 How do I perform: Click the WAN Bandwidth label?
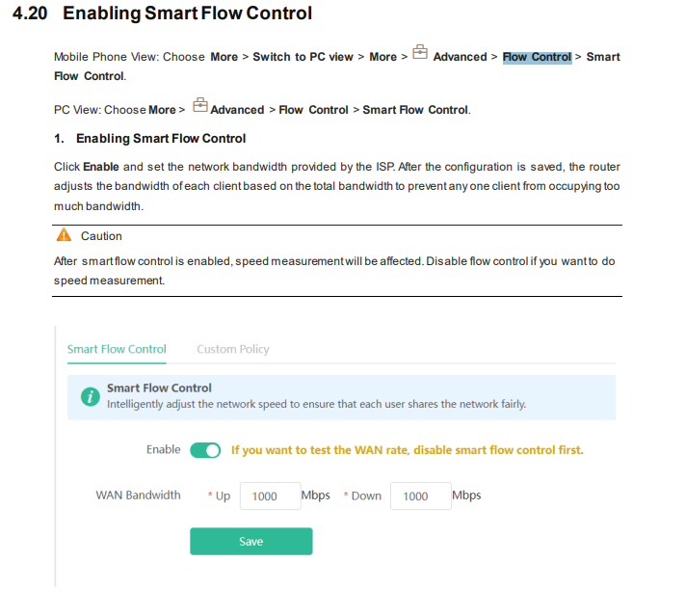point(138,495)
